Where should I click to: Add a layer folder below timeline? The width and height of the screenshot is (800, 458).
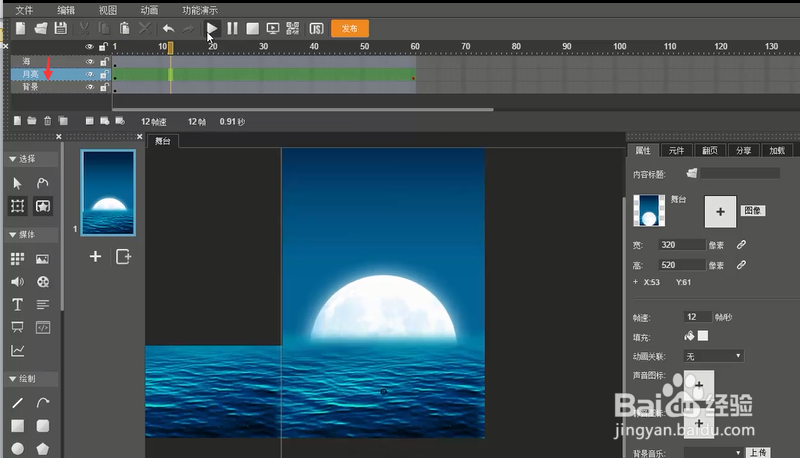32,121
